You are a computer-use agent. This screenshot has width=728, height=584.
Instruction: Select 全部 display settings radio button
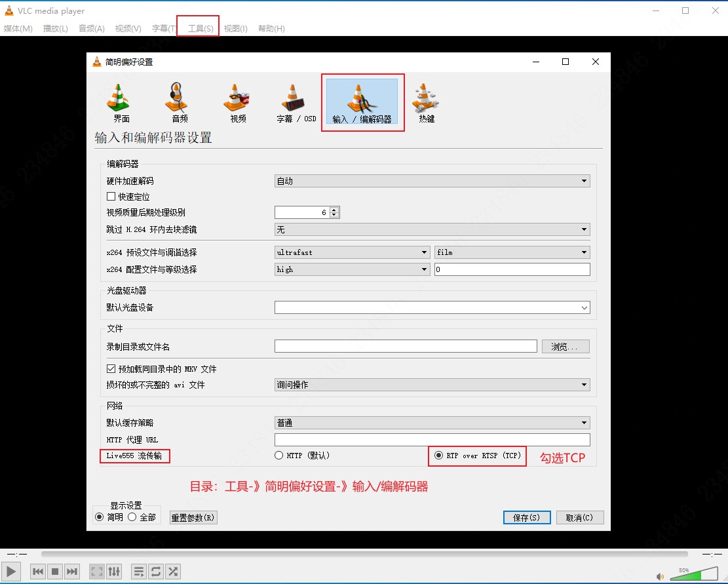tap(132, 517)
